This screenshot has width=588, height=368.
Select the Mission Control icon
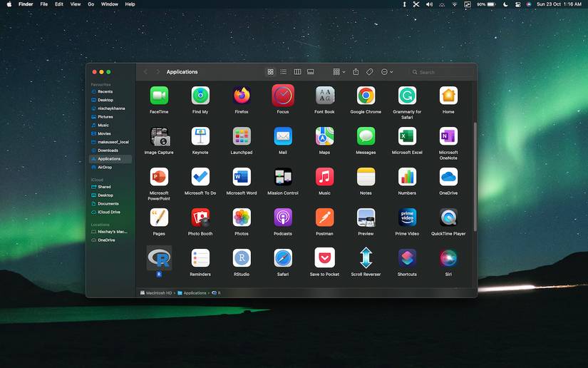[283, 177]
